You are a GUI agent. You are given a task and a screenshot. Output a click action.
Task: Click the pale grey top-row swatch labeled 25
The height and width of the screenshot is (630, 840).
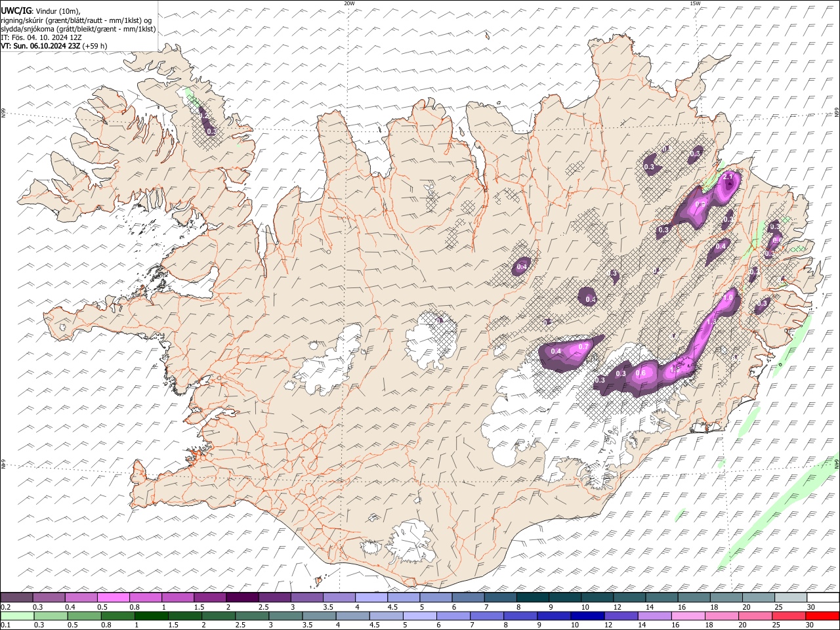[790, 597]
